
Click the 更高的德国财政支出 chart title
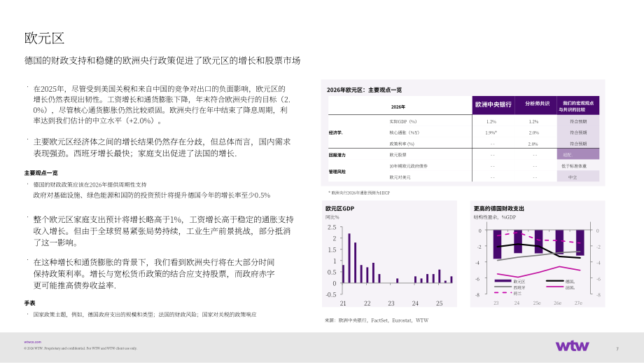(498, 208)
